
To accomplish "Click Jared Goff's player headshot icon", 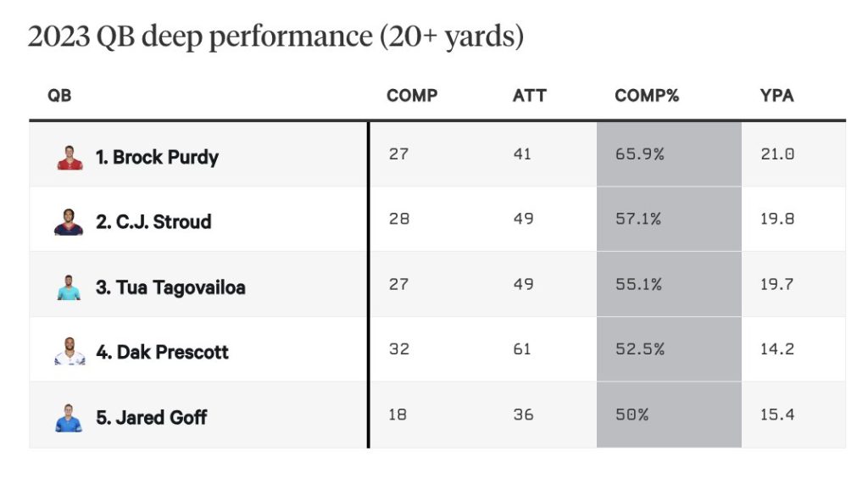I will pos(70,417).
